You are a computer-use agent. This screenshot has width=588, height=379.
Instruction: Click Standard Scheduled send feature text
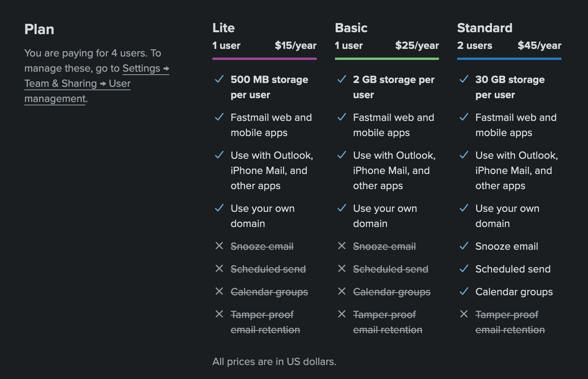(x=513, y=269)
